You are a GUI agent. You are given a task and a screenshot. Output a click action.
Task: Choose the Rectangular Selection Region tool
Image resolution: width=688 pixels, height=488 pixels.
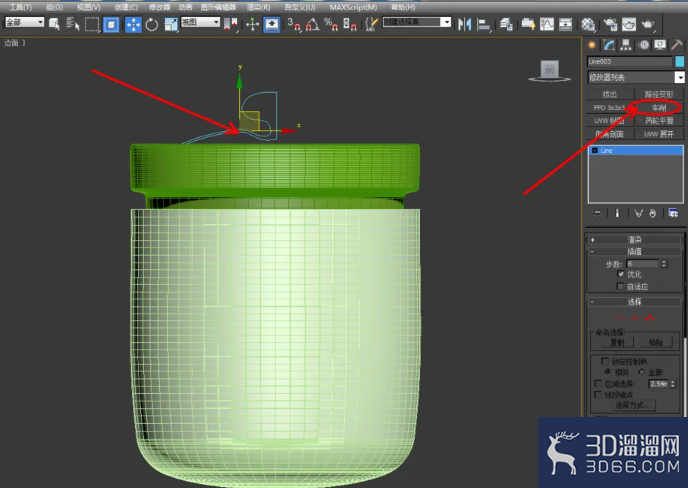[92, 24]
